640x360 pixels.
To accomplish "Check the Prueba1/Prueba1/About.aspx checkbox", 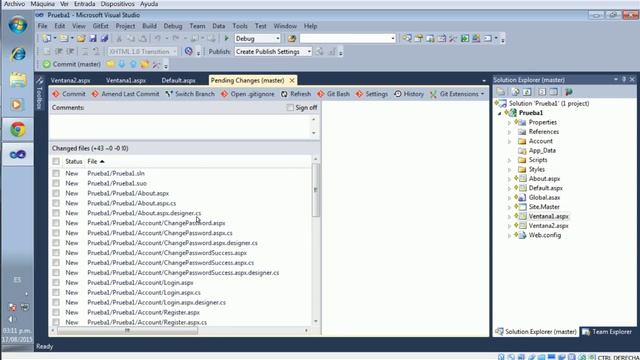I will (56, 193).
